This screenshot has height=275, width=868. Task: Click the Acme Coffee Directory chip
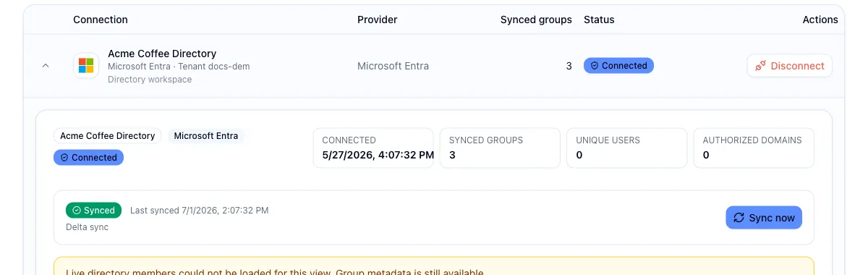107,136
